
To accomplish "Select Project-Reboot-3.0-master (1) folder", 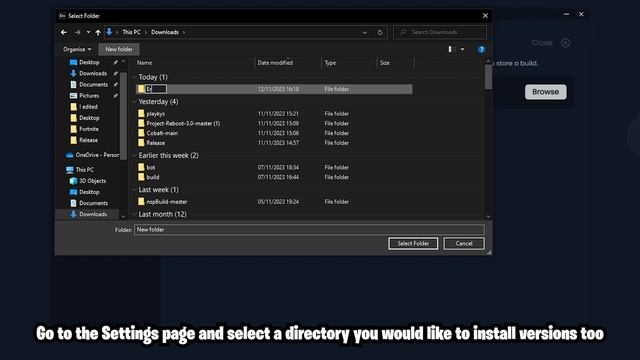I will click(x=183, y=123).
